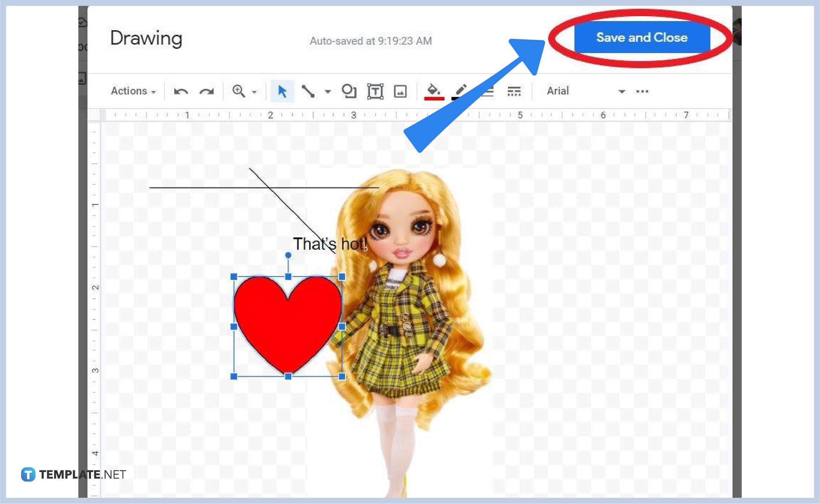Viewport: 820px width, 504px height.
Task: Open the Shape tool
Action: (349, 91)
